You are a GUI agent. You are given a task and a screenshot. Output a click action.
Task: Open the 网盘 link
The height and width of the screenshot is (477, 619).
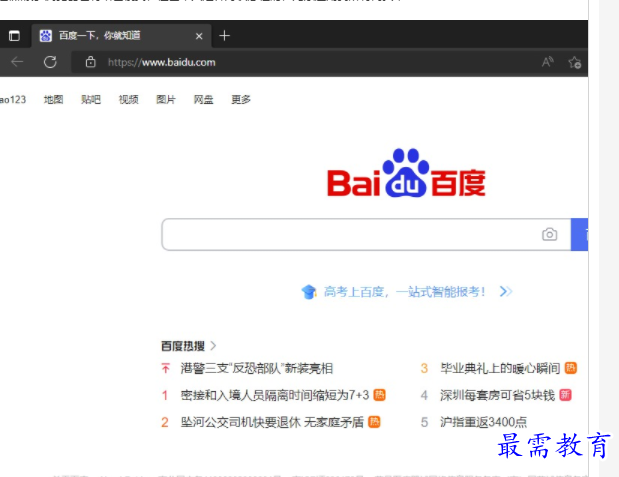click(203, 100)
